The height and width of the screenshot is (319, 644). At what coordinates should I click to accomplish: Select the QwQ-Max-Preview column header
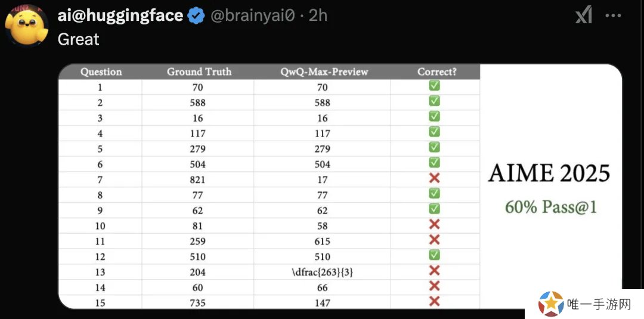(324, 72)
